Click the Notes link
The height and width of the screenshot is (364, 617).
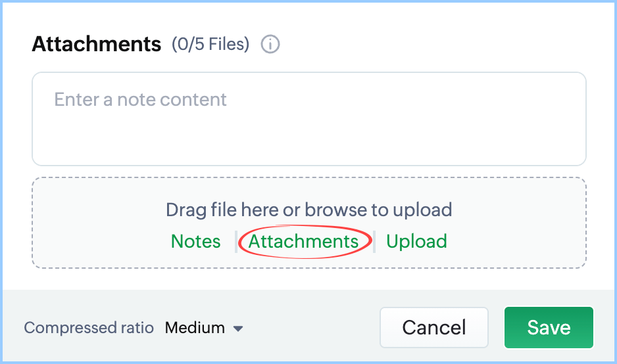pos(195,241)
